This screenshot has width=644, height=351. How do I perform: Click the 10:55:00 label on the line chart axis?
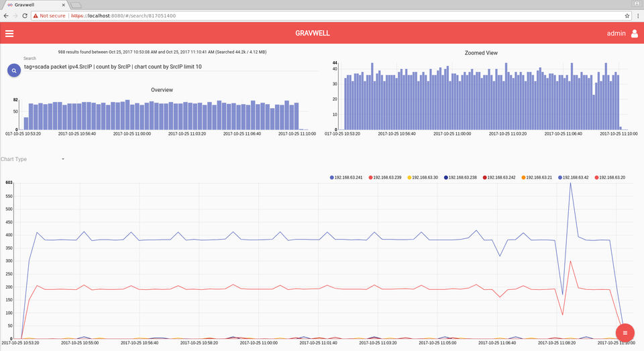(80, 342)
